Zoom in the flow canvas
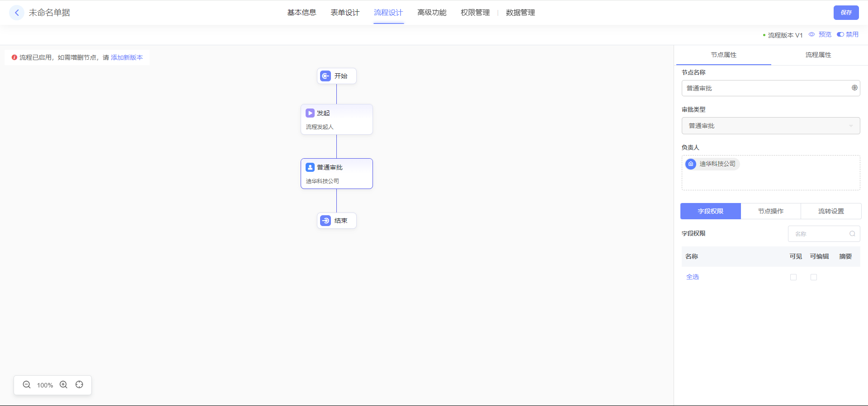This screenshot has height=406, width=868. 64,385
